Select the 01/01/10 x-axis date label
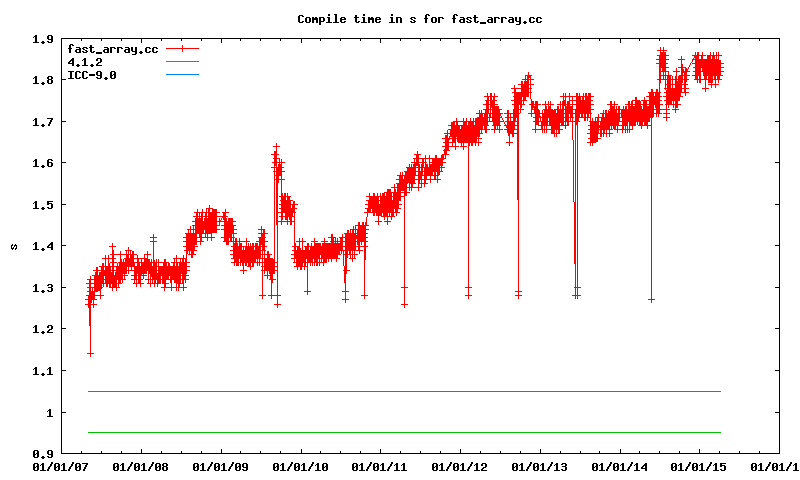Screen dimensions: 800x480 coord(301,466)
